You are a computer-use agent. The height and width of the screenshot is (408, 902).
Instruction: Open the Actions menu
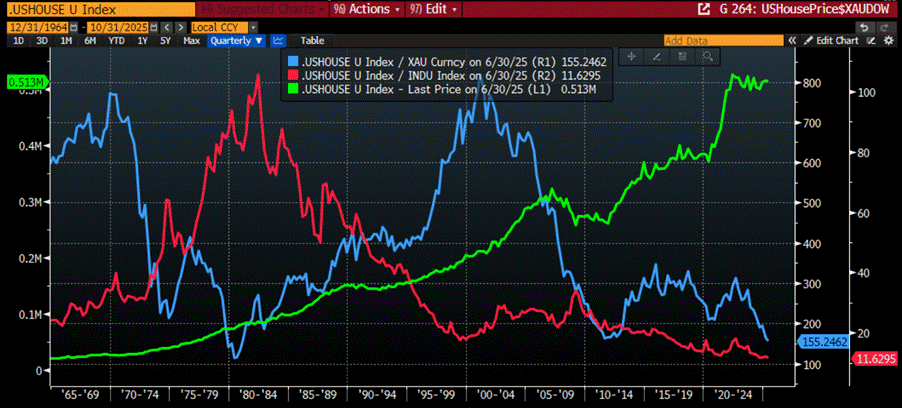coord(366,9)
